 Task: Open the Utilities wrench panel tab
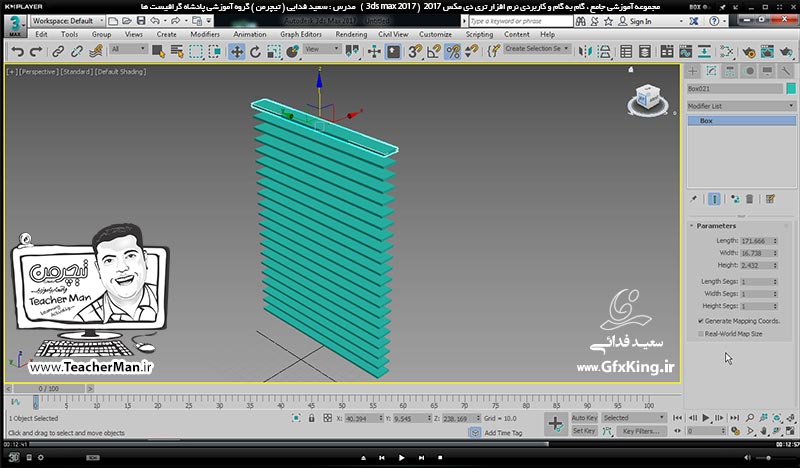[x=786, y=71]
